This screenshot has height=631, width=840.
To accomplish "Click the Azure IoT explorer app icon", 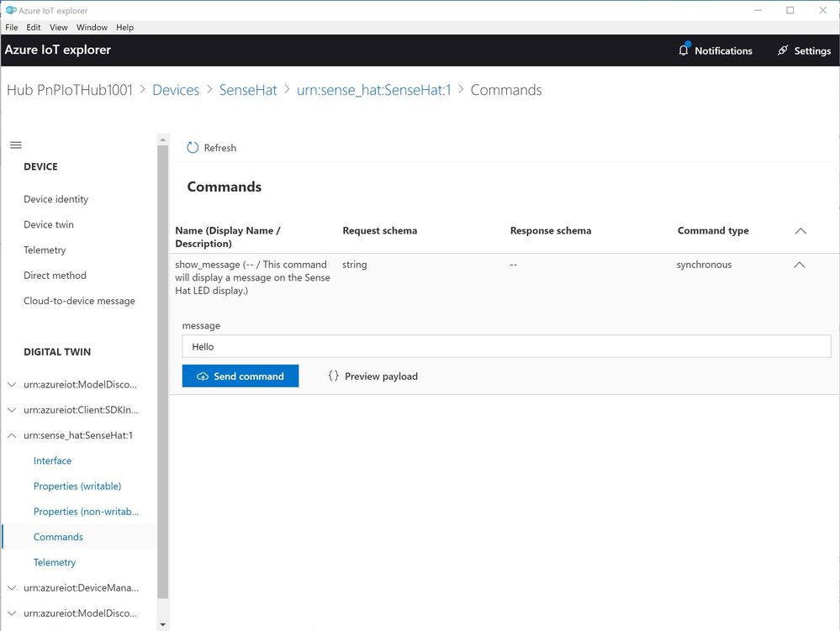I will (11, 10).
